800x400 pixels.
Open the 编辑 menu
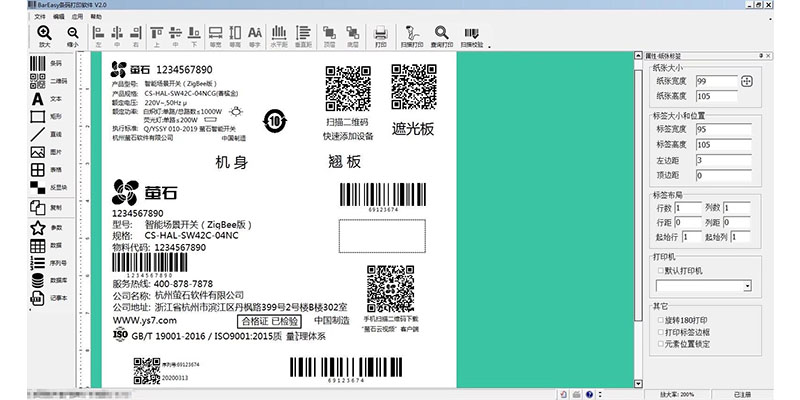[x=59, y=17]
